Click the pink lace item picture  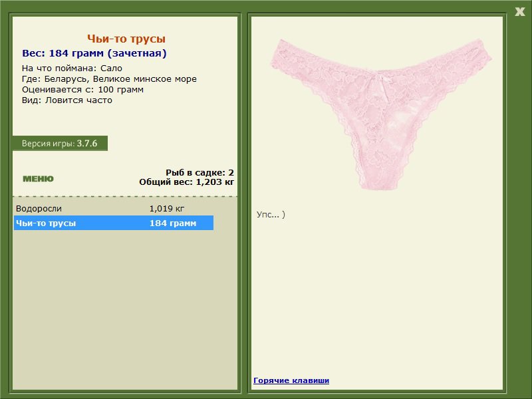click(380, 114)
